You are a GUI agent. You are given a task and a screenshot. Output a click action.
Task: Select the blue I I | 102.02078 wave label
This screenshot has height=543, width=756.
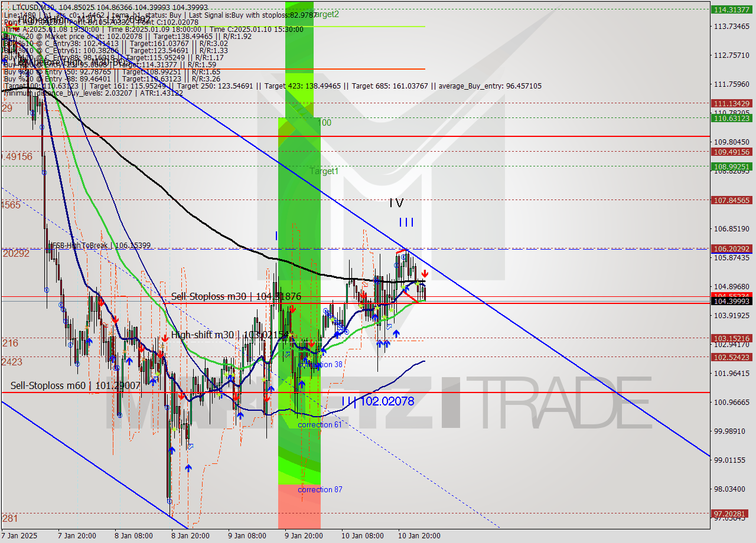tap(378, 401)
